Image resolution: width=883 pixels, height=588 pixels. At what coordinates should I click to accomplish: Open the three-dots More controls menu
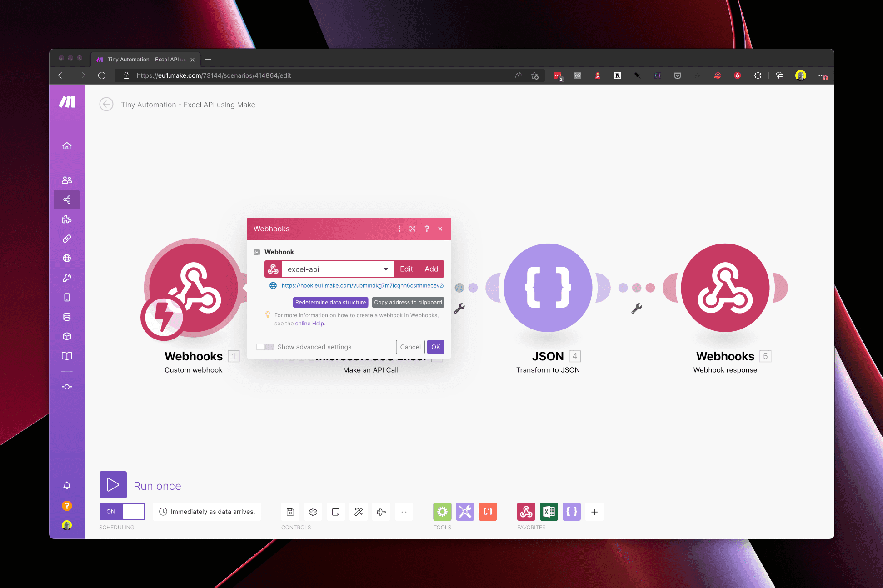tap(404, 512)
